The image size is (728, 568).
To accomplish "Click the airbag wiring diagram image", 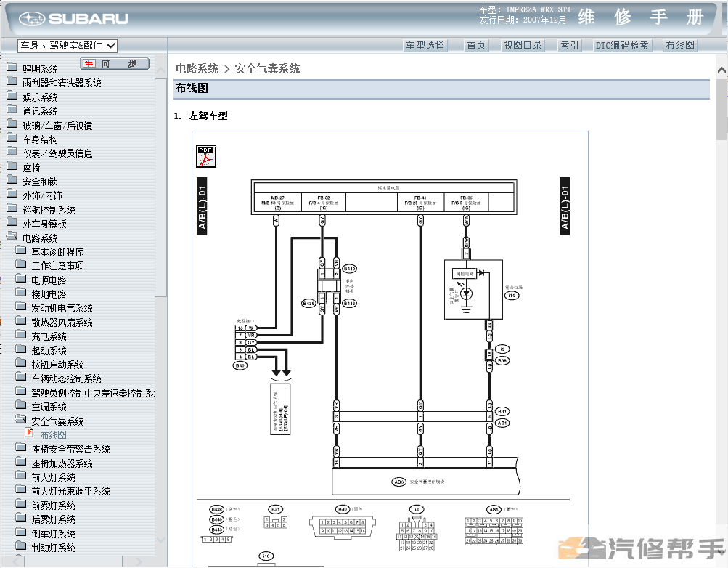I will click(390, 349).
